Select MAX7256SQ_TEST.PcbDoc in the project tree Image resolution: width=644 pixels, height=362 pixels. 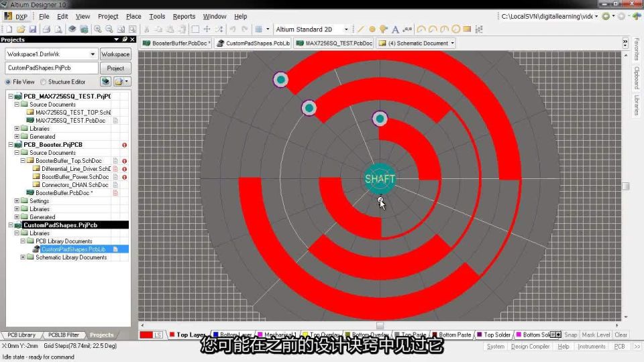tap(70, 121)
